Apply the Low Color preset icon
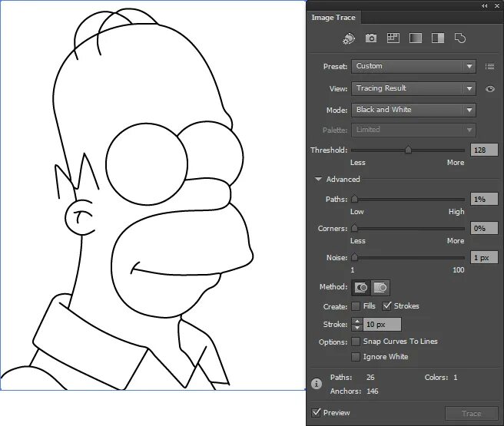 (393, 38)
